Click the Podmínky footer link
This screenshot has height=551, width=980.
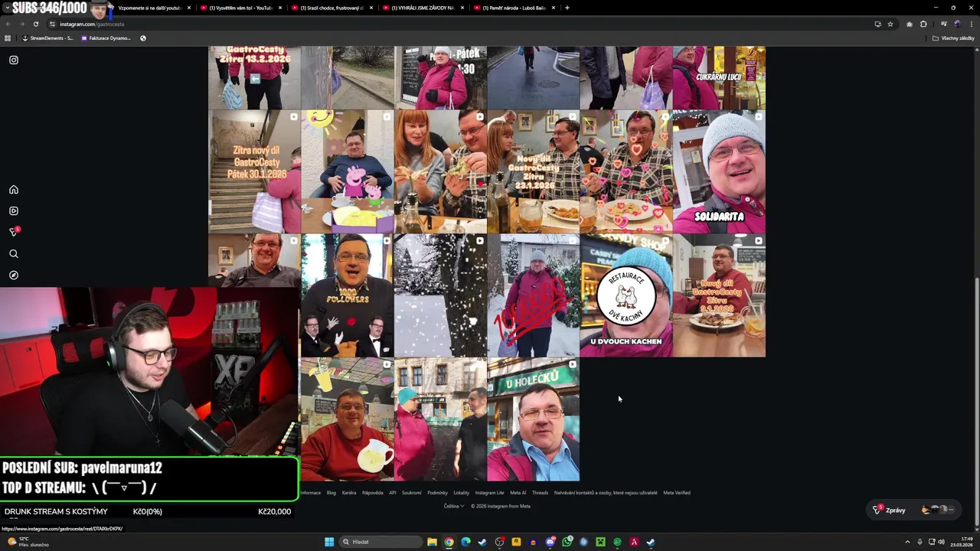point(438,493)
